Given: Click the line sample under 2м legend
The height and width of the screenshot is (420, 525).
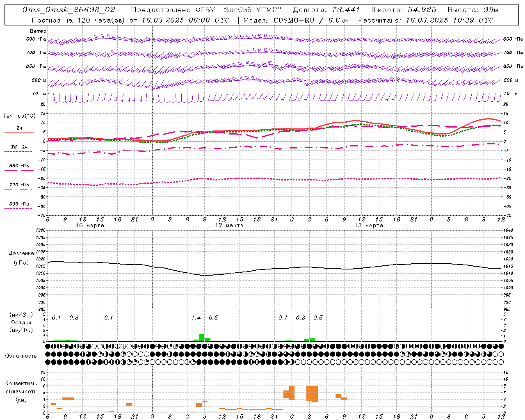Looking at the screenshot, I should (19, 133).
